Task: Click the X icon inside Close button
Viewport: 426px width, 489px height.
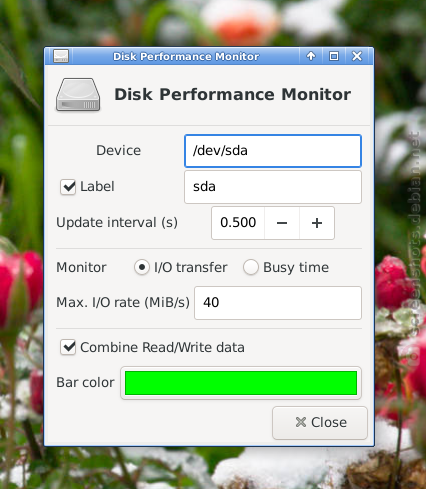Action: tap(301, 422)
